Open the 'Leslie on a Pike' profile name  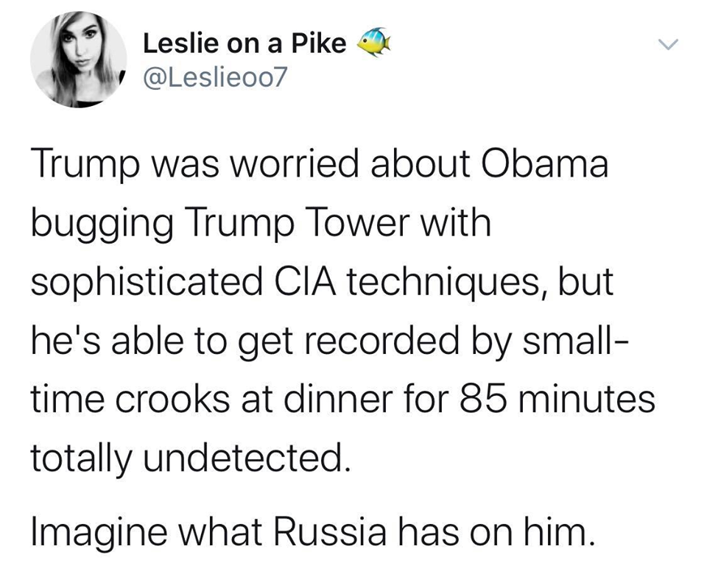[x=244, y=43]
